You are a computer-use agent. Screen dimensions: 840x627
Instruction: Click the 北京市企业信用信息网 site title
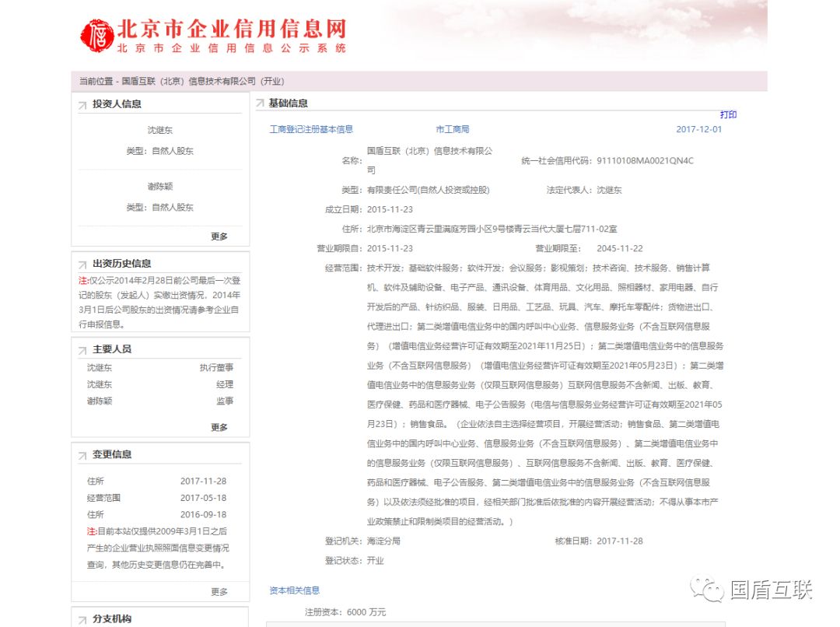[x=233, y=29]
